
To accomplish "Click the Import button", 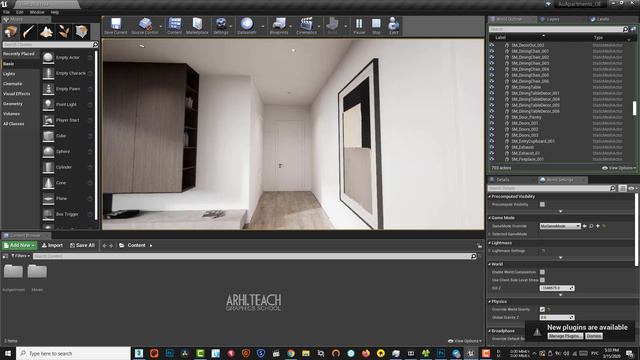I will [x=52, y=245].
